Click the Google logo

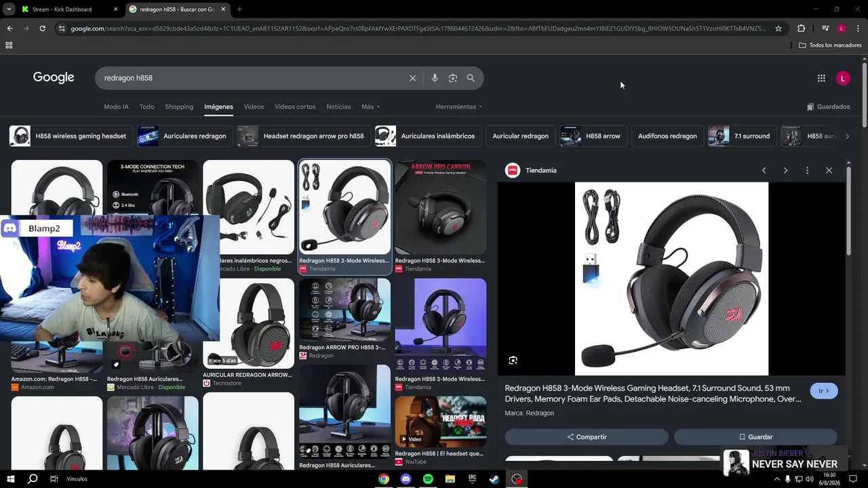54,77
